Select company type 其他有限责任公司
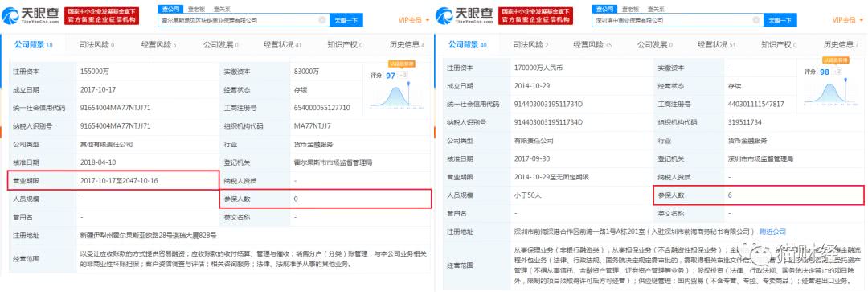Image resolution: width=868 pixels, height=292 pixels. (x=106, y=144)
